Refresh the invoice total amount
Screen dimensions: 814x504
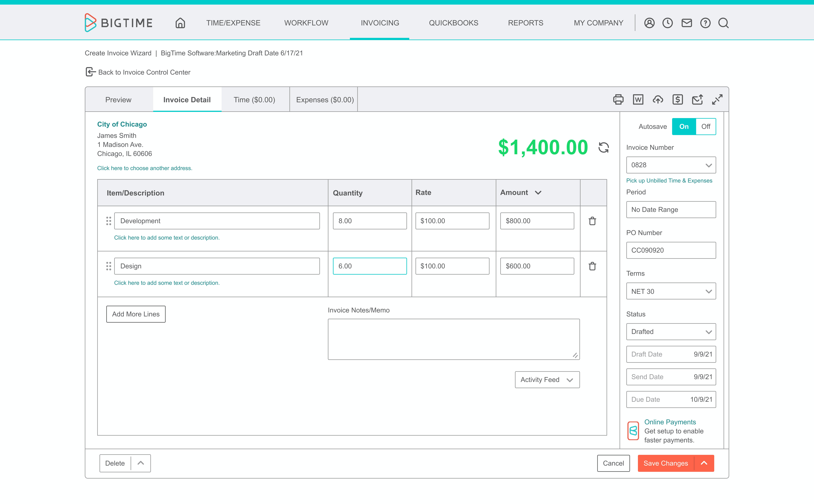pos(603,147)
